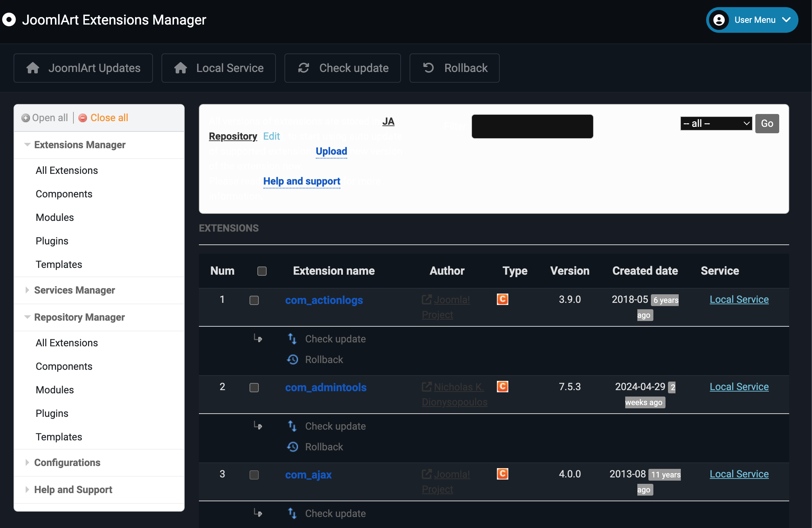Toggle the select-all checkbox in table header

coord(262,271)
